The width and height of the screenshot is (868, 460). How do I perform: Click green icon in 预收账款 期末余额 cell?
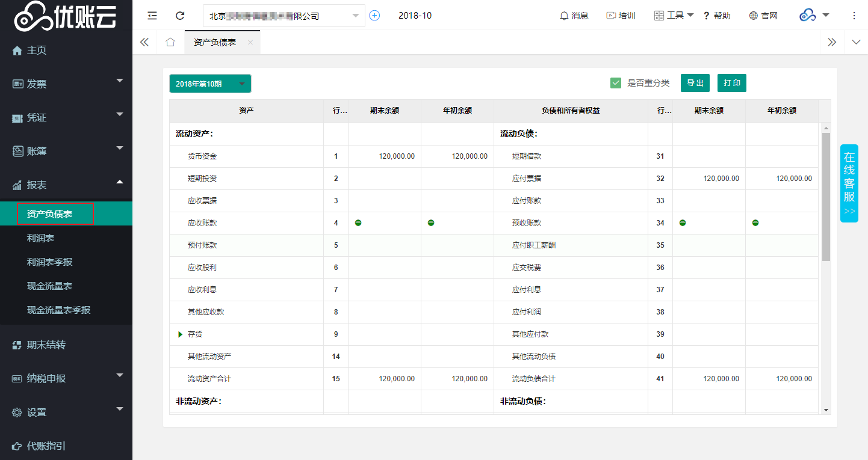point(683,223)
